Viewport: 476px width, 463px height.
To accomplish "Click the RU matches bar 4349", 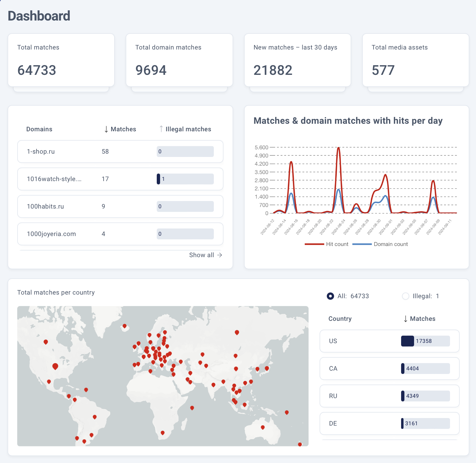I will 426,396.
